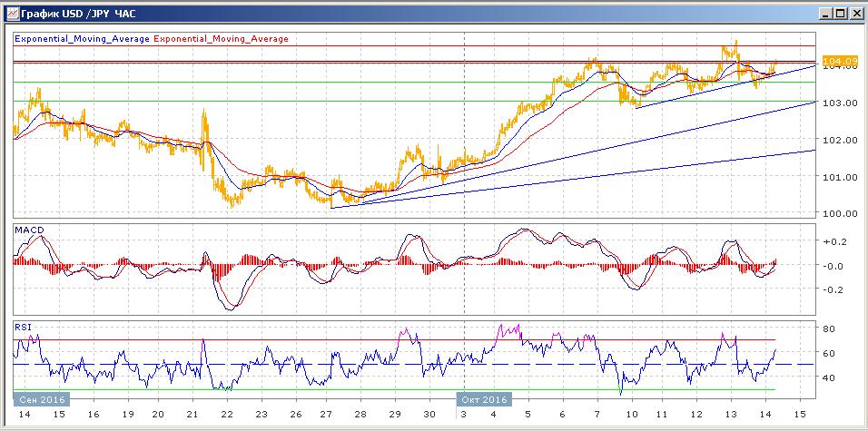The height and width of the screenshot is (431, 868).
Task: Click the chart window icon in title bar
Action: point(12,14)
